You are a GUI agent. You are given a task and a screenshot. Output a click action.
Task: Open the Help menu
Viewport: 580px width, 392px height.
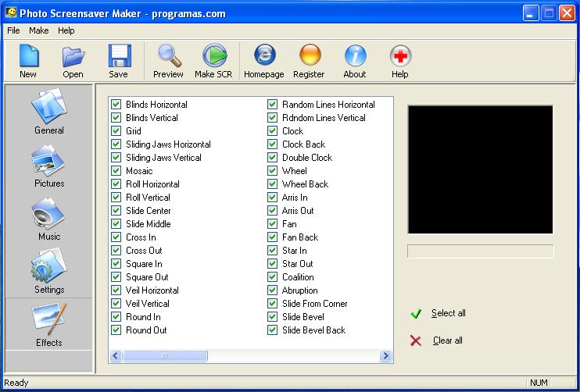pos(66,30)
